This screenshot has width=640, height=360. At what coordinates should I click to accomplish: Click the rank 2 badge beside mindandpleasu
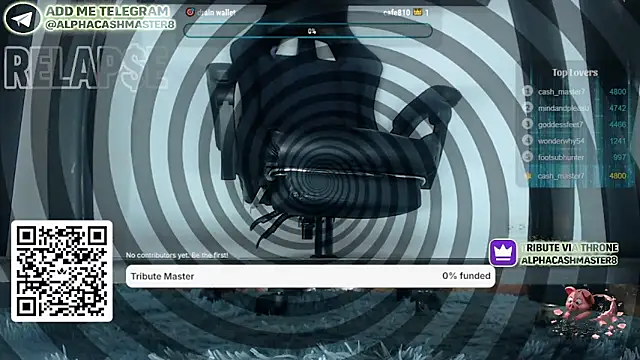(x=528, y=108)
